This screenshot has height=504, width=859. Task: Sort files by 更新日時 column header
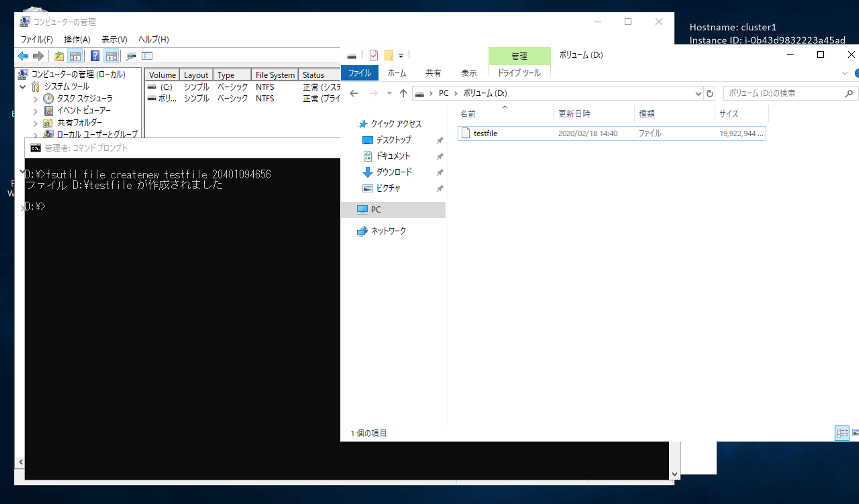click(574, 114)
